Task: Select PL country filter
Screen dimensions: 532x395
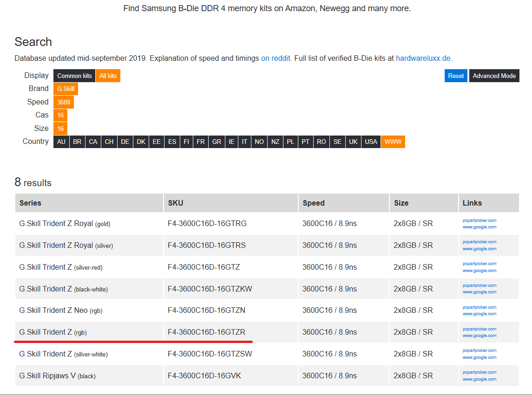Action: [291, 142]
